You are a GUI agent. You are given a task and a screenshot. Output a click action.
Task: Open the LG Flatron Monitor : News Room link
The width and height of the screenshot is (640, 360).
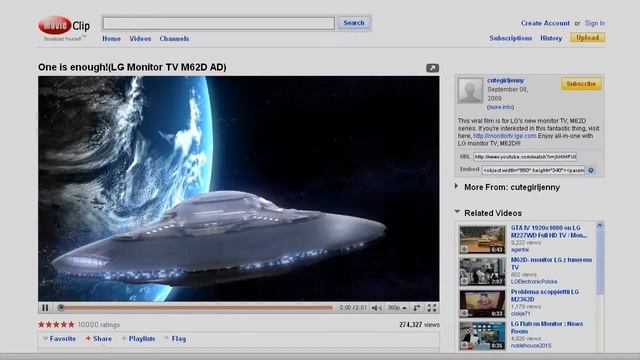(547, 327)
